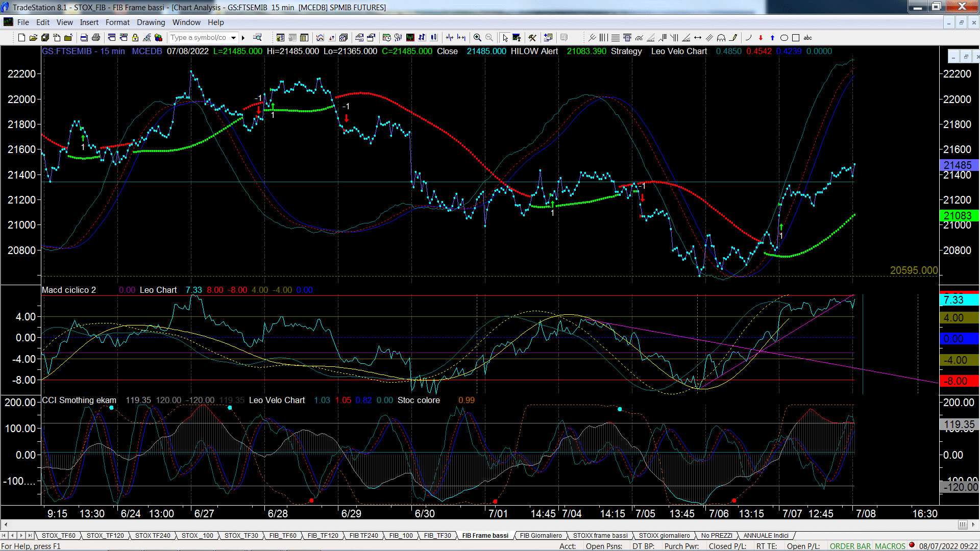Click the horizontal chart scrollbar track

pos(484,524)
